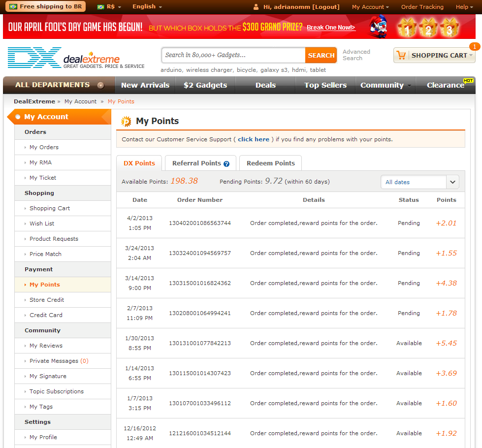Click the +5.45 points value
This screenshot has width=482, height=448.
[447, 343]
